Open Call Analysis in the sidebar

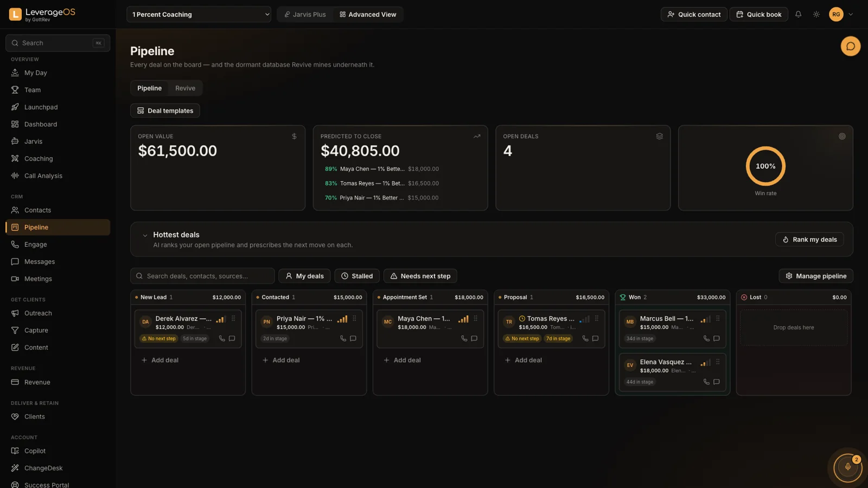click(58, 176)
